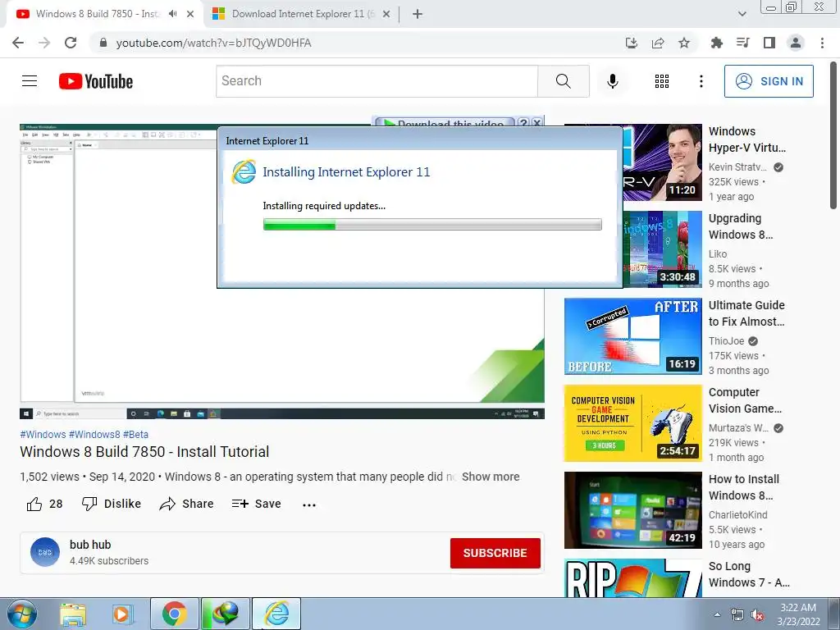The height and width of the screenshot is (630, 840).
Task: Reload the YouTube page
Action: coord(71,43)
